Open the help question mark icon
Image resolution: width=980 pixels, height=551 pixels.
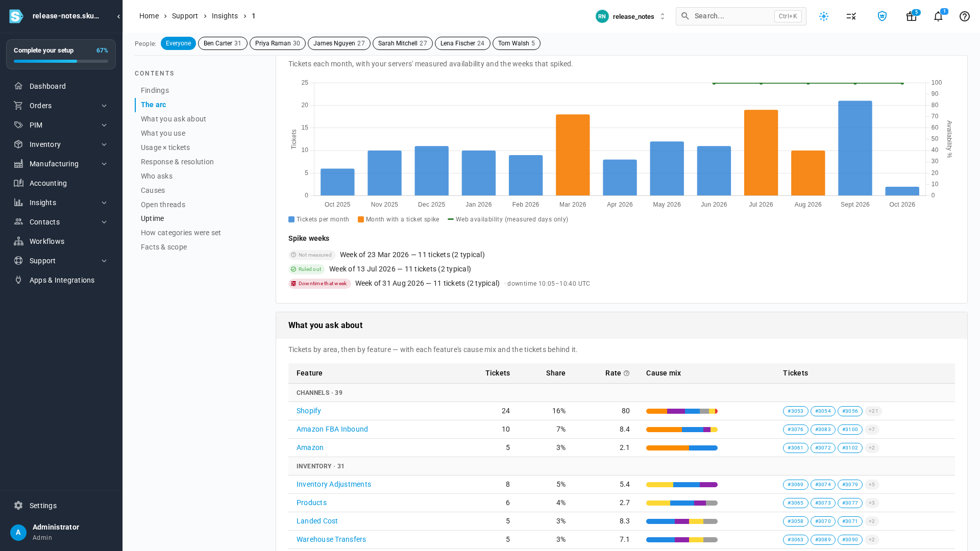[x=964, y=16]
